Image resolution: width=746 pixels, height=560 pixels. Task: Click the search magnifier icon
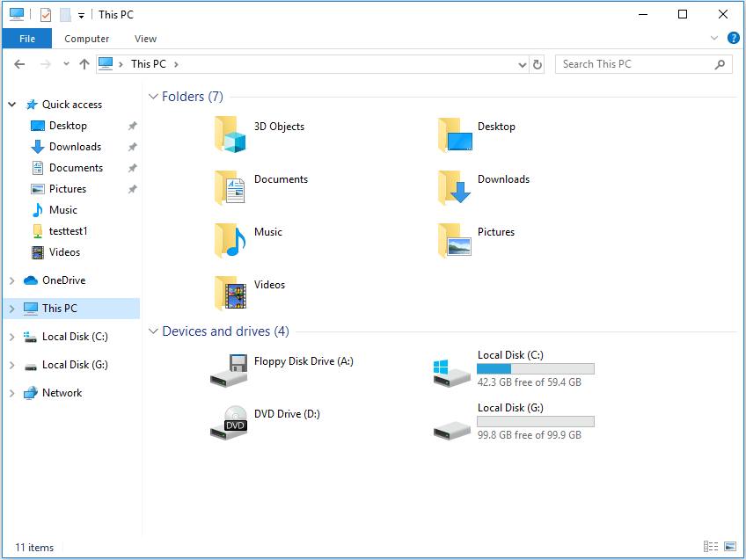720,64
